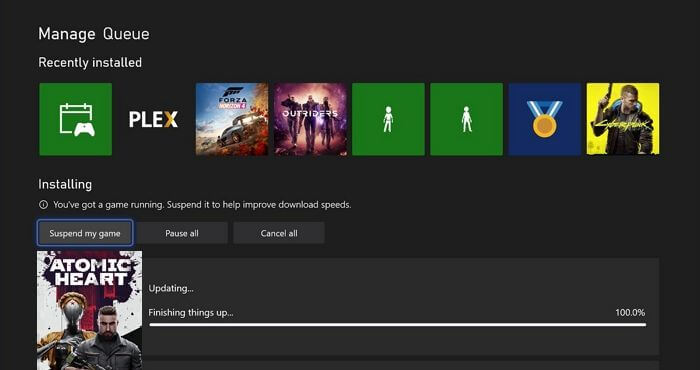The height and width of the screenshot is (370, 700).
Task: Click the 'Manage Queue' heading
Action: click(94, 34)
